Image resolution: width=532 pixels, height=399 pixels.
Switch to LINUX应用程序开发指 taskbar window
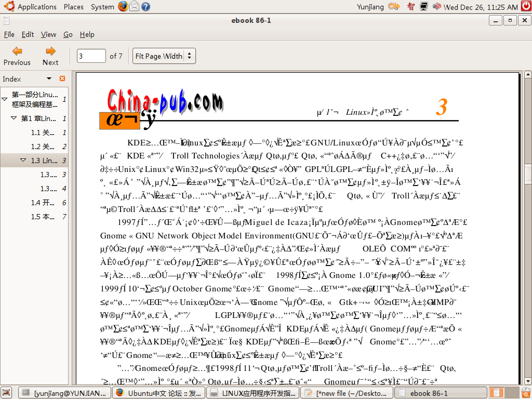(x=253, y=393)
